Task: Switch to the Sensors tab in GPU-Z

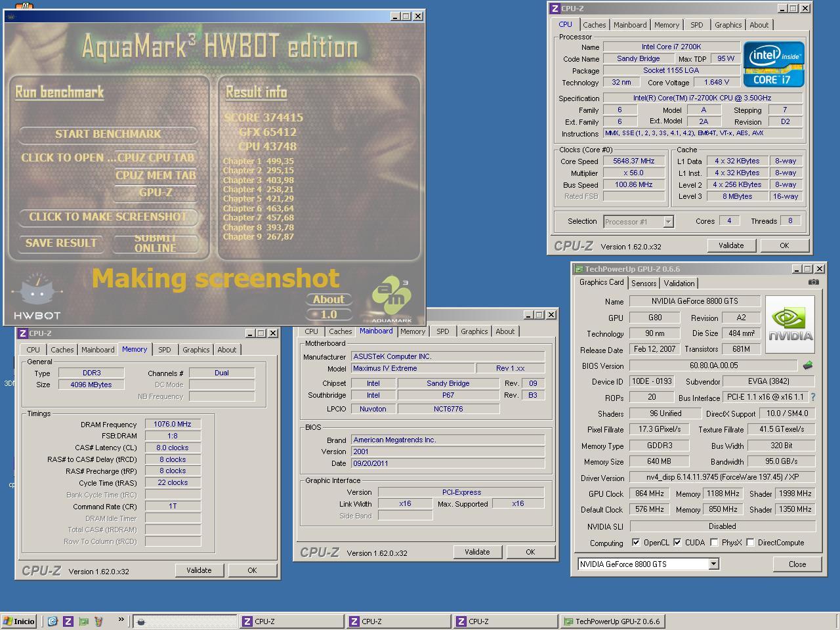Action: click(x=644, y=283)
